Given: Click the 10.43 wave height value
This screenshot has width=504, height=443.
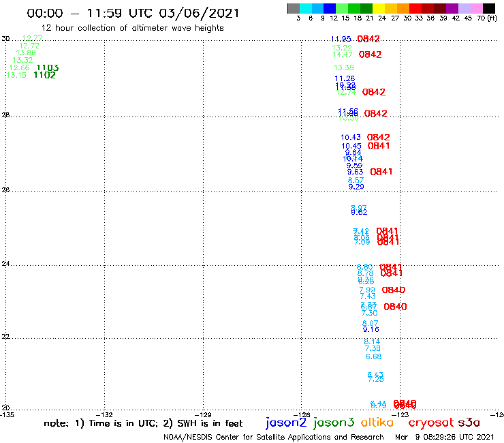Looking at the screenshot, I should click(351, 137).
